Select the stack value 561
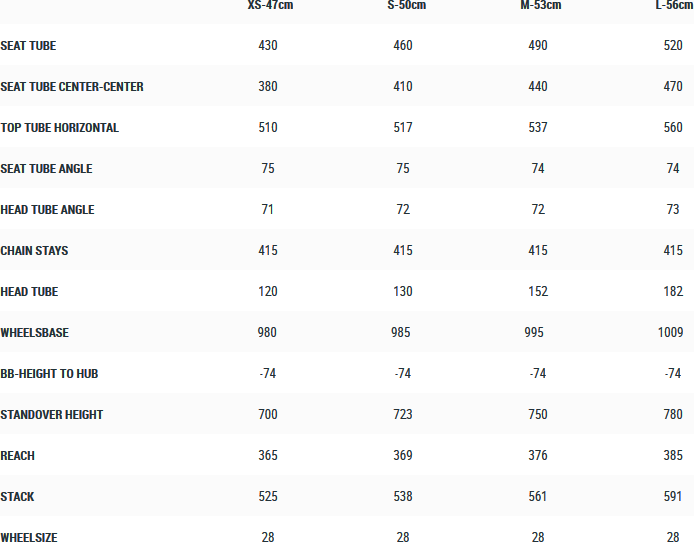 [538, 497]
